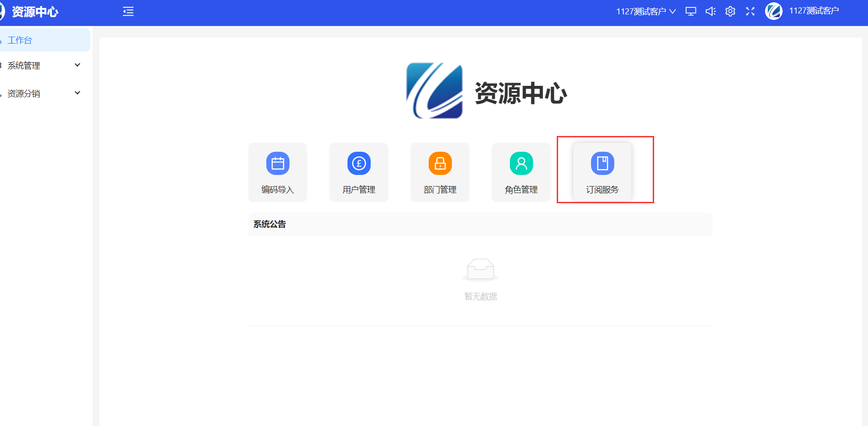Image resolution: width=868 pixels, height=426 pixels.
Task: Click the user avatar logo in header
Action: [774, 11]
